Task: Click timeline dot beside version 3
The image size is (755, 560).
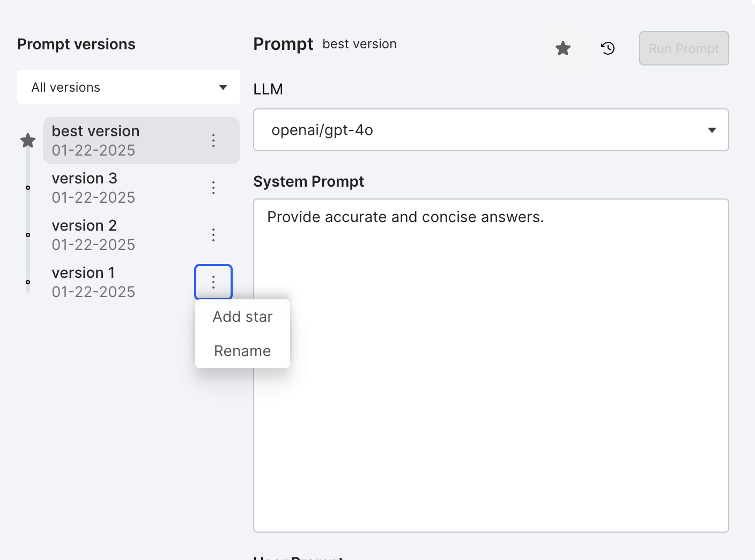Action: tap(28, 188)
